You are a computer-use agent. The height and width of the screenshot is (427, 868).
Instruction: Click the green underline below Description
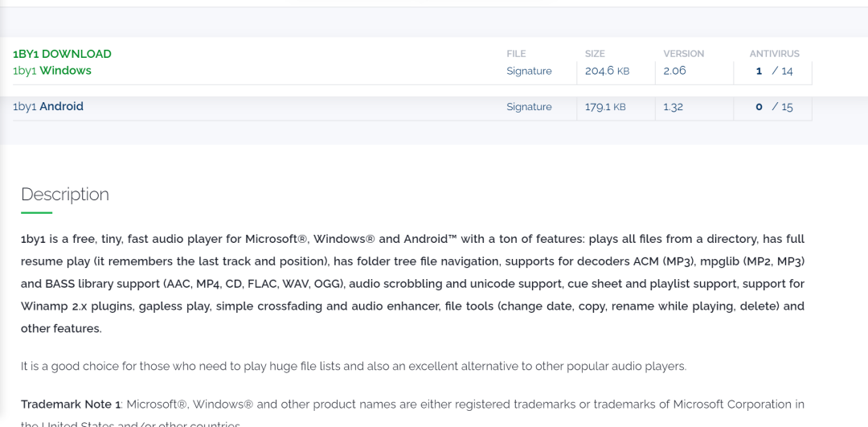click(36, 212)
